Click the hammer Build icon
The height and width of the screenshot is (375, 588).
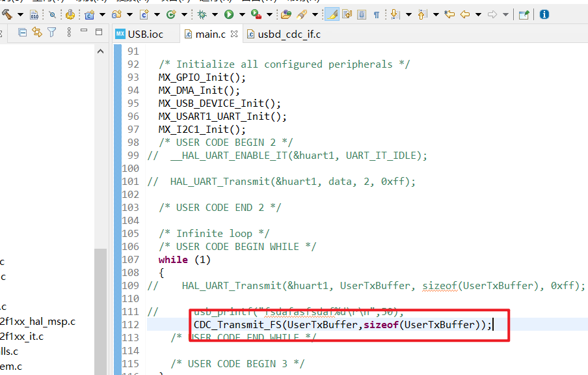[x=7, y=14]
